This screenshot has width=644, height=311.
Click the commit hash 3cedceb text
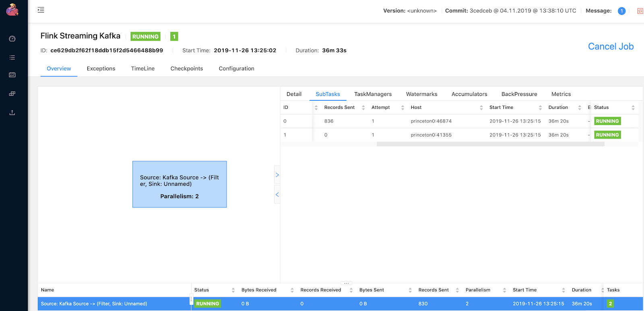[x=481, y=11]
